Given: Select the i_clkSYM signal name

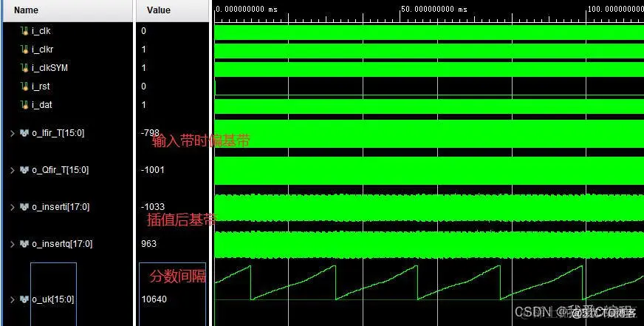Looking at the screenshot, I should tap(49, 68).
